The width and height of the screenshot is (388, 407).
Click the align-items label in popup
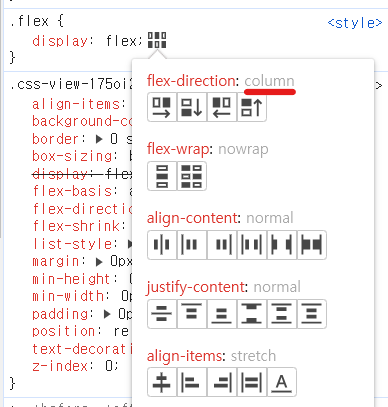[x=185, y=356]
